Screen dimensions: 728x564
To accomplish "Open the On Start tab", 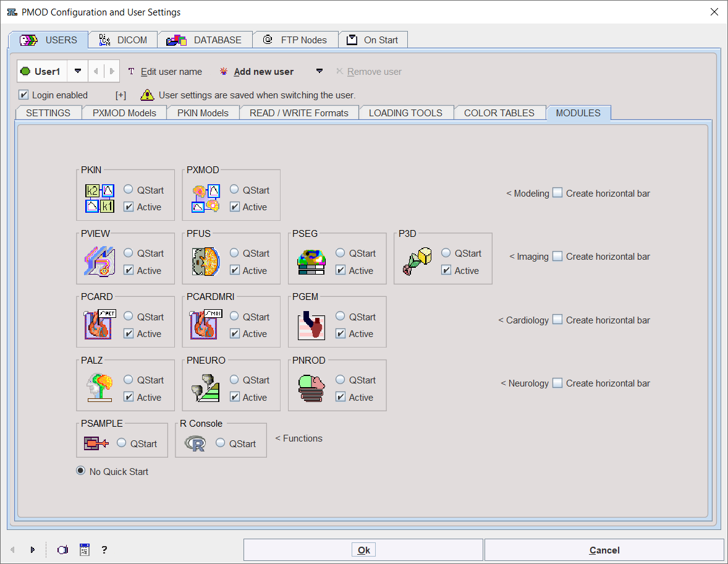I will pyautogui.click(x=373, y=40).
